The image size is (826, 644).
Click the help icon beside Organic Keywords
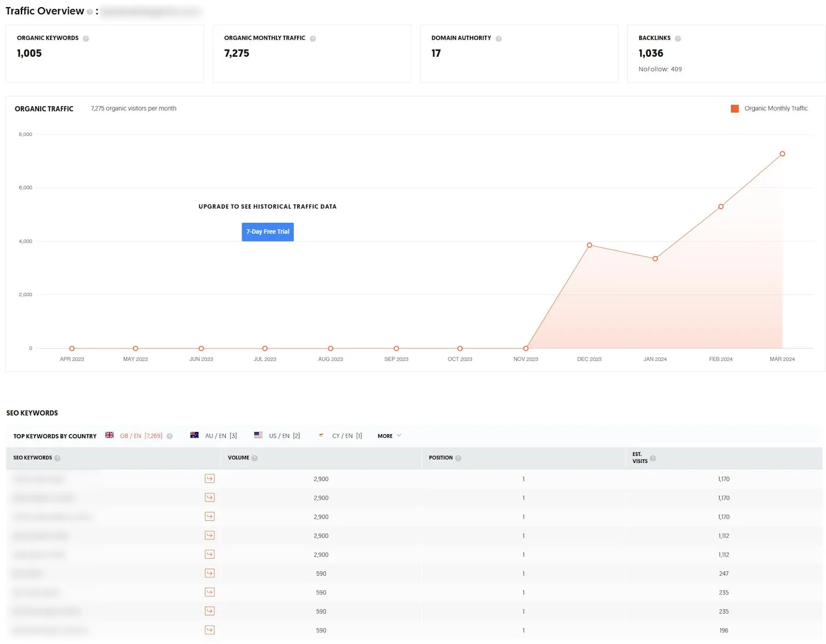(86, 38)
